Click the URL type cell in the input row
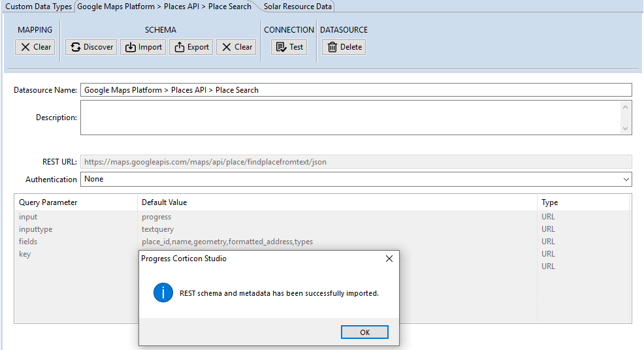 pyautogui.click(x=548, y=217)
